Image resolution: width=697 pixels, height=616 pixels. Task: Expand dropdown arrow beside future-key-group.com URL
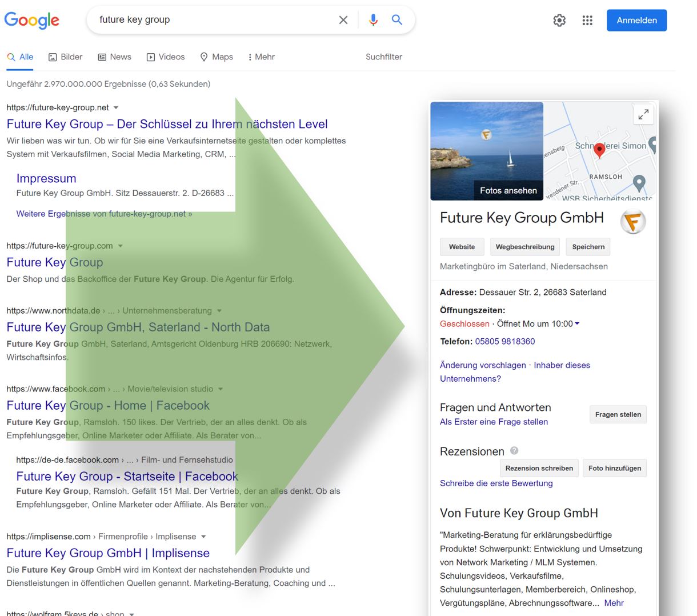(120, 246)
